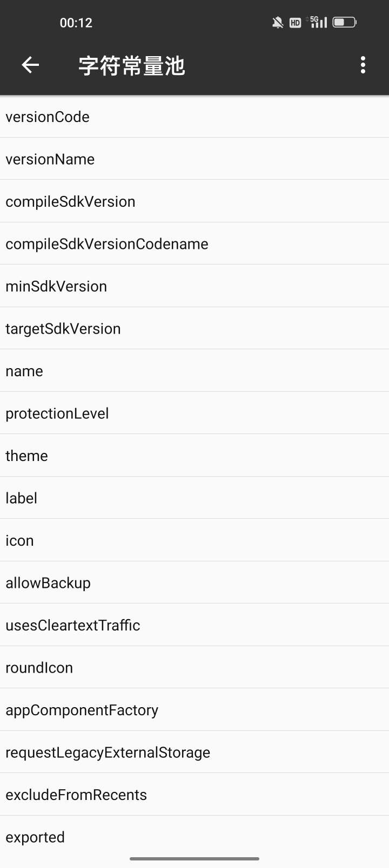Image resolution: width=389 pixels, height=868 pixels.
Task: Tap the exported list entry
Action: (194, 837)
